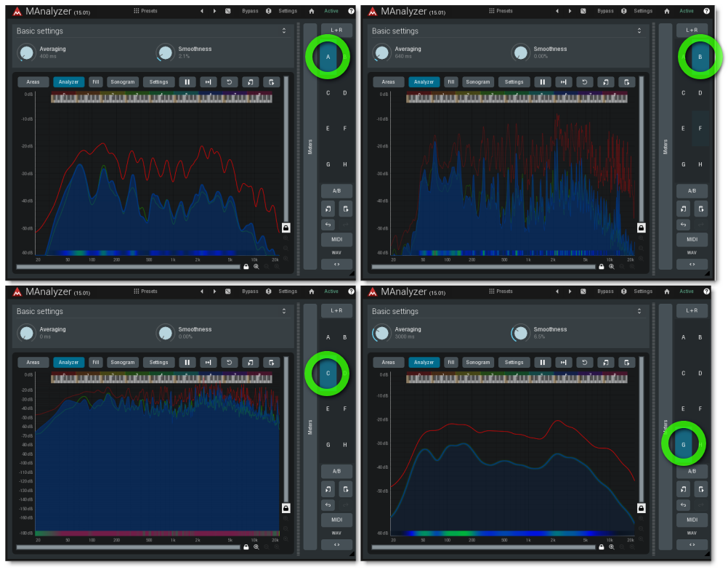The image size is (728, 572).
Task: Click Smoothness knob in top-right window
Action: [520, 52]
